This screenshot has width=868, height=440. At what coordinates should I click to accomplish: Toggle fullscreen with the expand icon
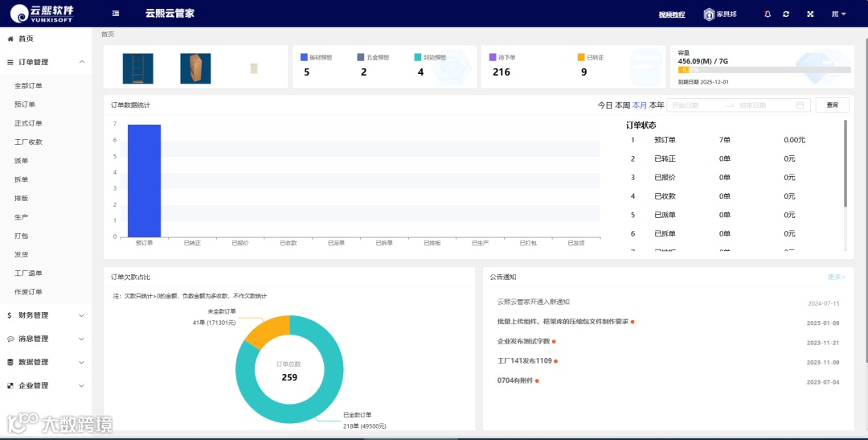tap(810, 14)
